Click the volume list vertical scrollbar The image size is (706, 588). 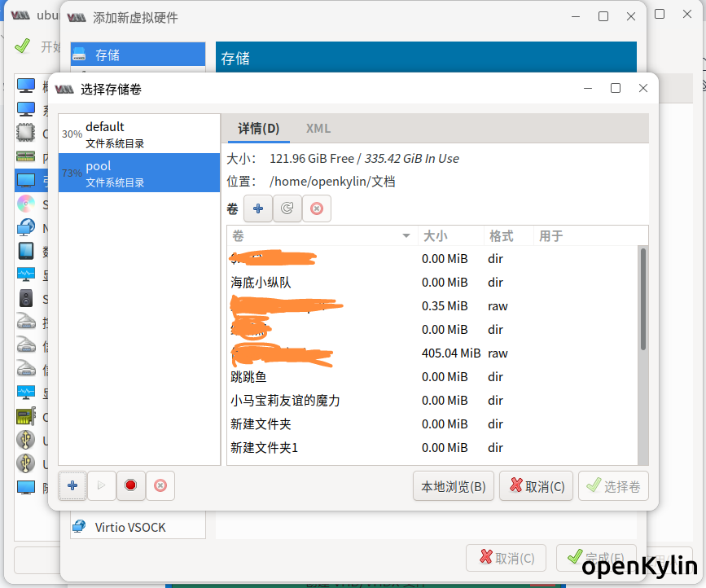pos(642,300)
